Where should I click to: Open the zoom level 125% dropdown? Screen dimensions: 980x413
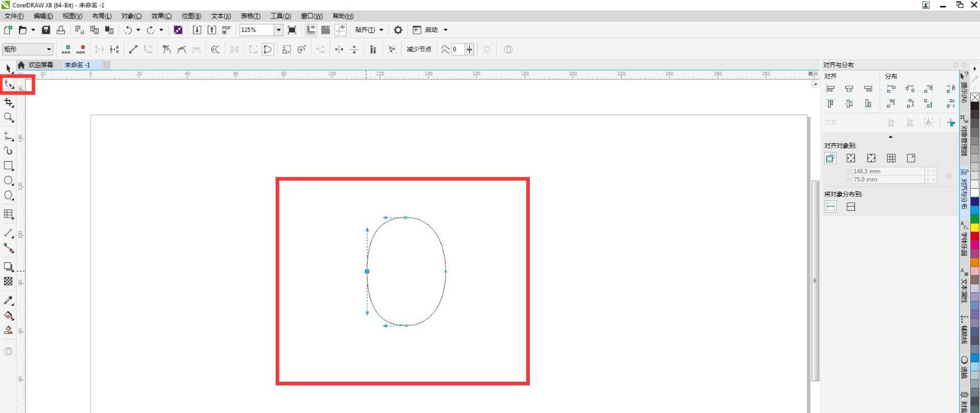[x=278, y=30]
